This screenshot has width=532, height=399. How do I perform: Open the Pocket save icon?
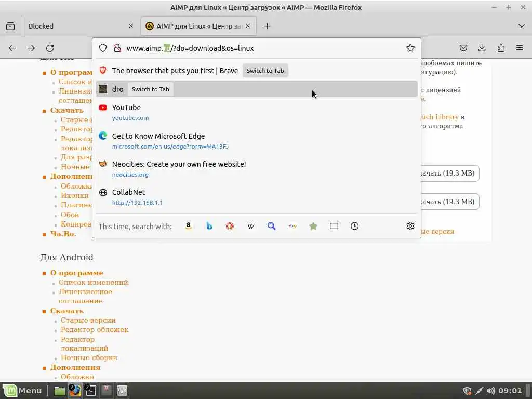[463, 48]
